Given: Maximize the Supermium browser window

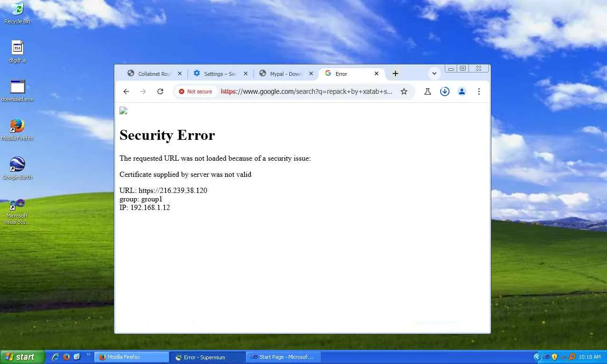Looking at the screenshot, I should coord(463,69).
